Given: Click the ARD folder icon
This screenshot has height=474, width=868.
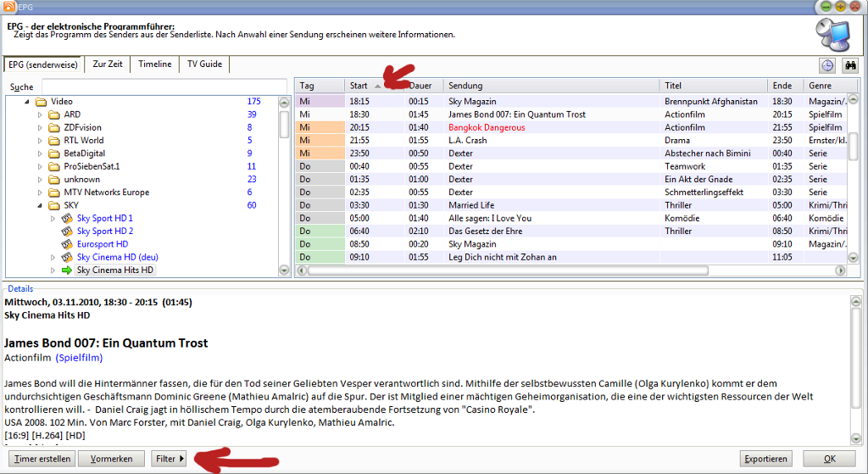Looking at the screenshot, I should coord(53,114).
